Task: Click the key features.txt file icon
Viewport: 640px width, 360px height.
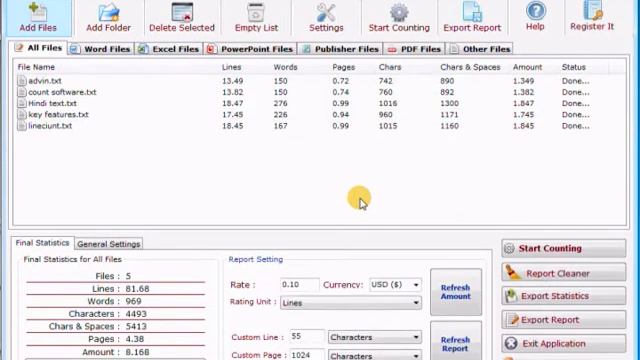Action: click(22, 115)
